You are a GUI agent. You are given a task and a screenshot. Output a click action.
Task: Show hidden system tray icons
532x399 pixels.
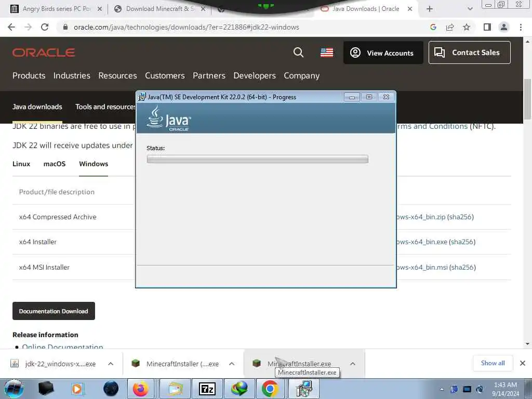point(442,389)
